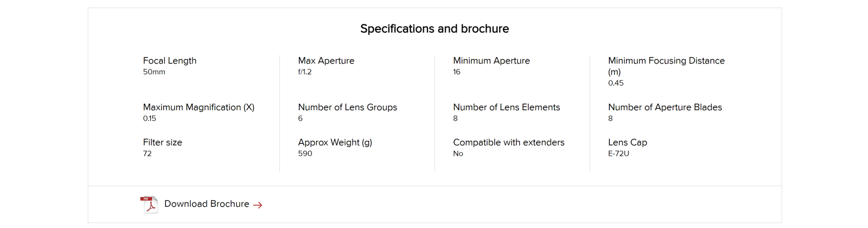Select the Minimum Aperture label
868x228 pixels.
[492, 61]
